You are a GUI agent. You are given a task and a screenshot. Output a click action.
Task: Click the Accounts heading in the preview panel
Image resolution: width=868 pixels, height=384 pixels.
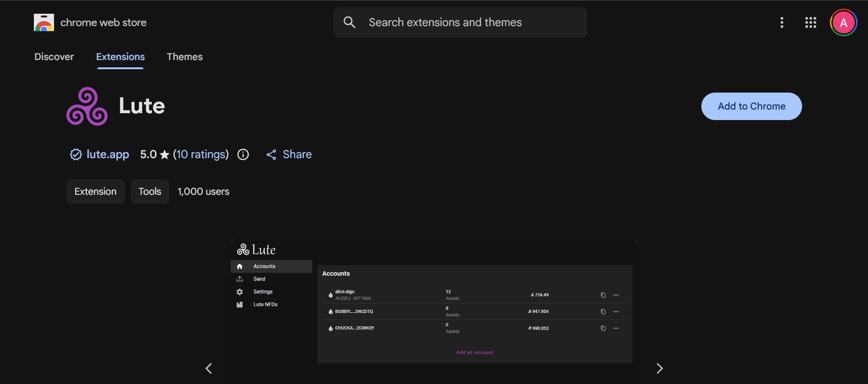(x=336, y=274)
